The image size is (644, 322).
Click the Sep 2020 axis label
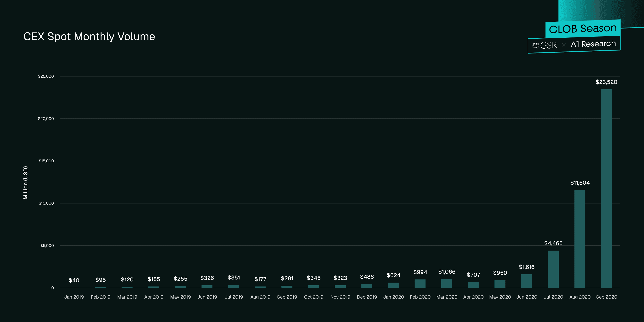click(x=607, y=297)
